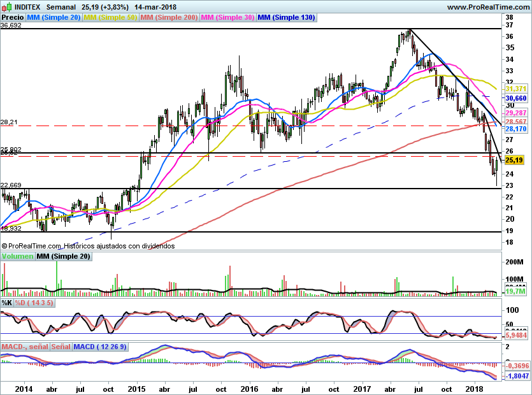Open the %D ( 14 3 5) label
Viewport: 532px width, 395px height.
(x=34, y=303)
